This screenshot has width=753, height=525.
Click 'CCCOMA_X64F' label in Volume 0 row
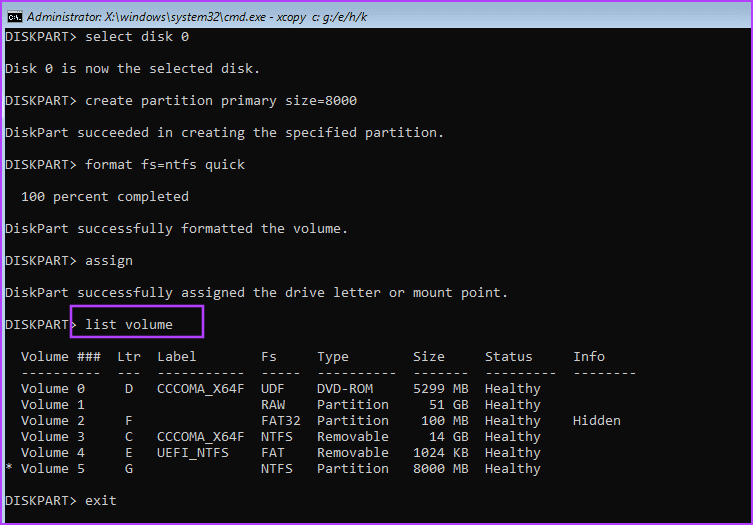(201, 389)
